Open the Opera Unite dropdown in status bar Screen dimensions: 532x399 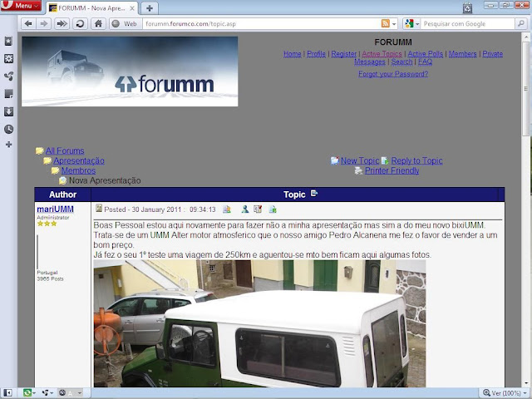tap(47, 393)
